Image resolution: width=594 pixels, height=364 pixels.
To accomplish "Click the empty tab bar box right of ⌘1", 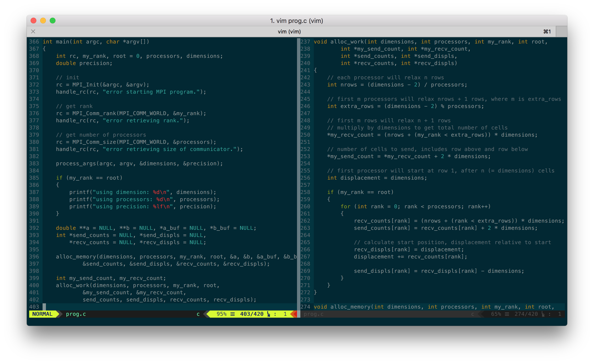I will coord(561,32).
